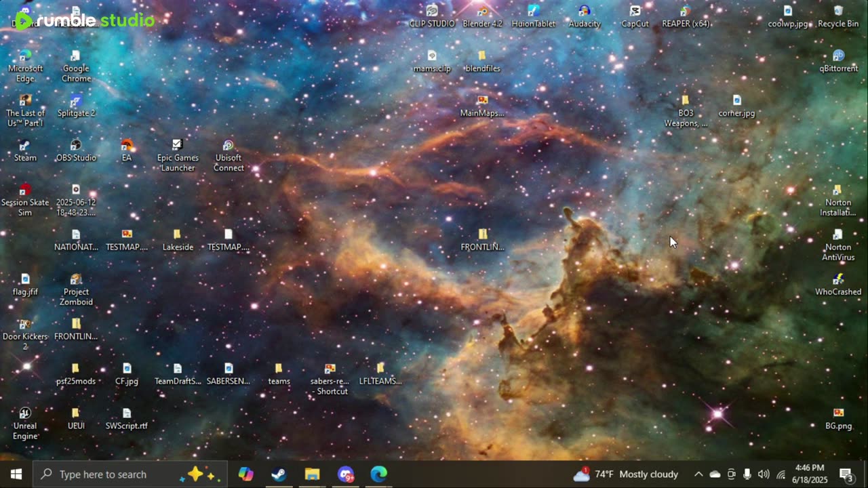The image size is (868, 488).
Task: Select the LFLTEAMS... folder
Action: [380, 374]
